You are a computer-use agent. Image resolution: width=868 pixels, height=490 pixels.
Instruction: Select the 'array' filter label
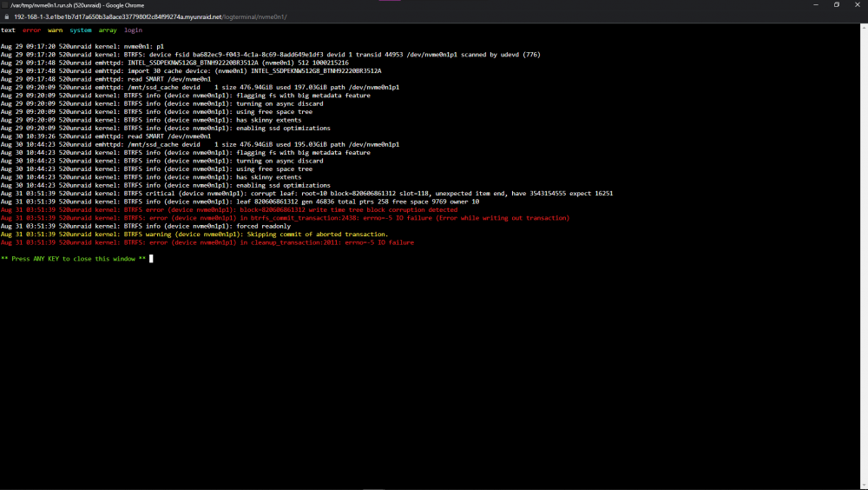point(108,30)
